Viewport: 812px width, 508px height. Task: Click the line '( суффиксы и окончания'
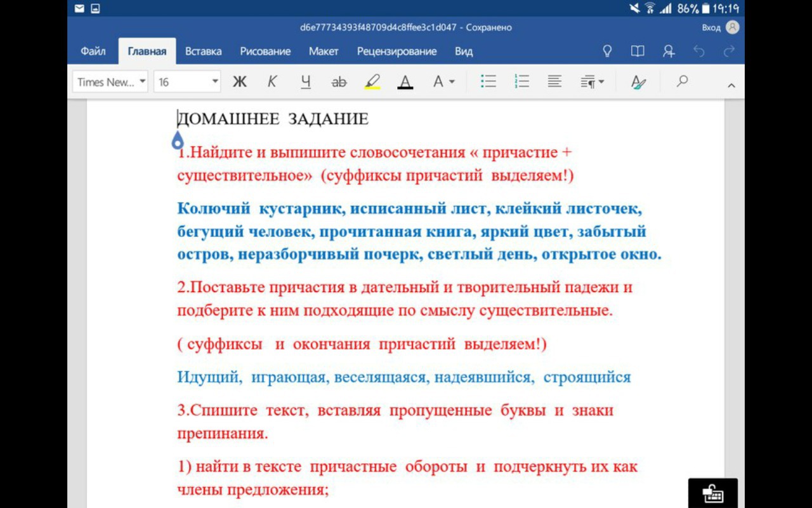click(x=362, y=344)
